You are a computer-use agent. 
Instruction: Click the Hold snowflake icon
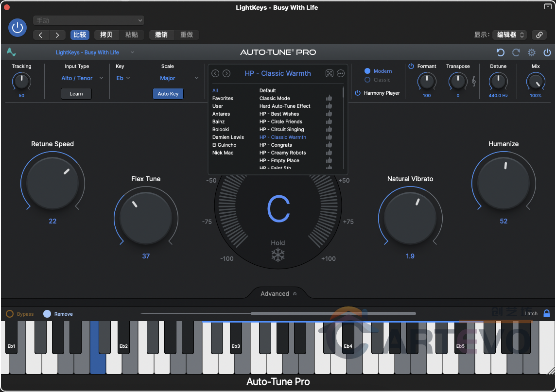[x=278, y=255]
